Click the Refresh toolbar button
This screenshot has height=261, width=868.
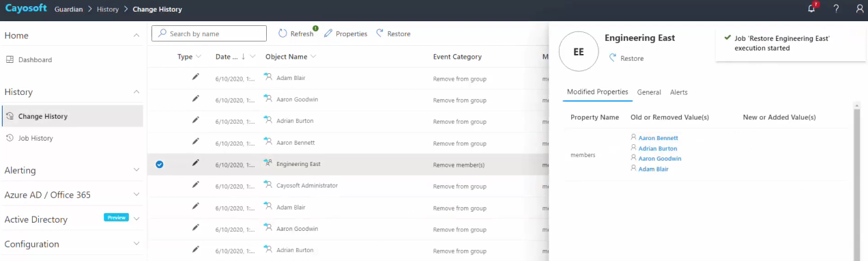point(296,33)
